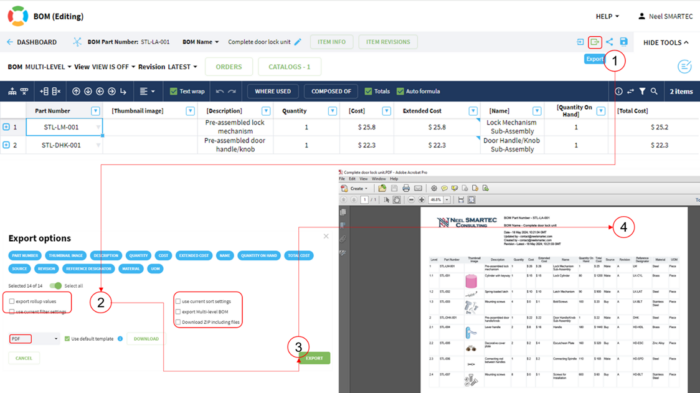The image size is (700, 393).
Task: Close the Export options dialog
Action: click(x=326, y=236)
